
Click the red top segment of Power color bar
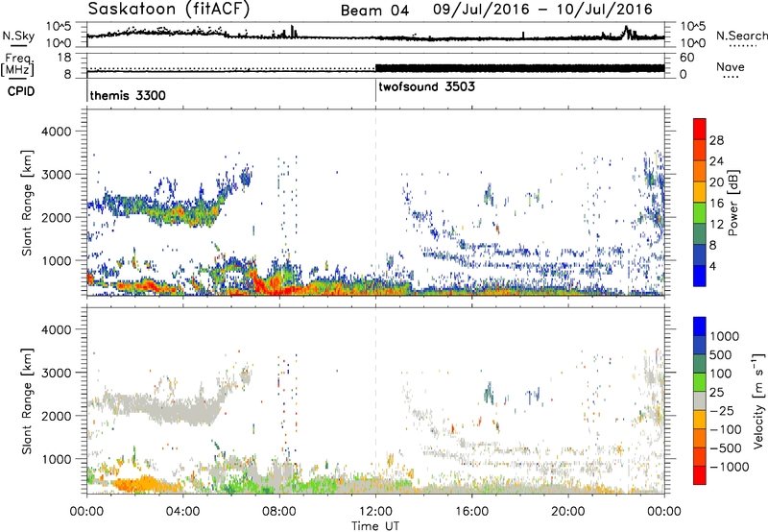tap(700, 129)
